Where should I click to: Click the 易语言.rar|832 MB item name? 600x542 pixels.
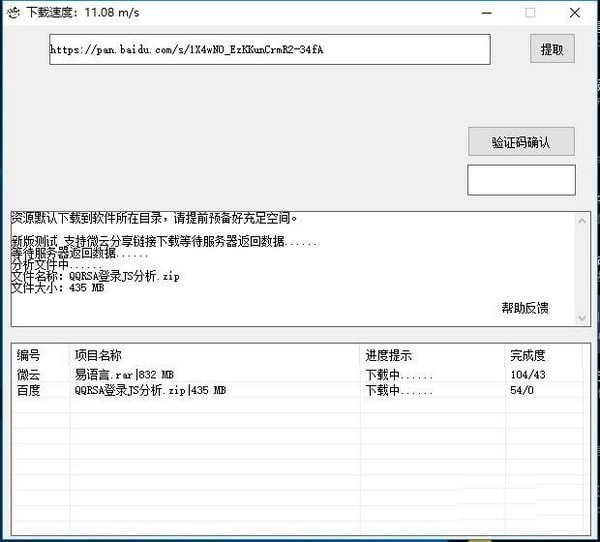click(124, 374)
